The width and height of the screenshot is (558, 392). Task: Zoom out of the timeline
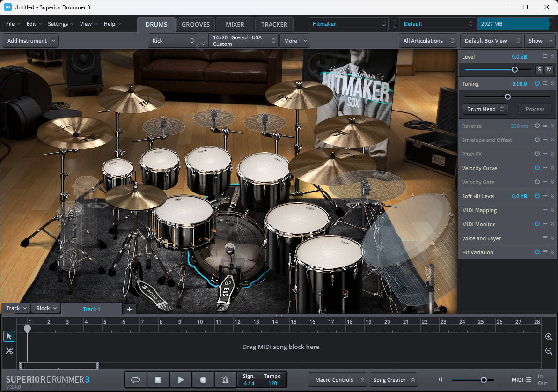[x=549, y=351]
